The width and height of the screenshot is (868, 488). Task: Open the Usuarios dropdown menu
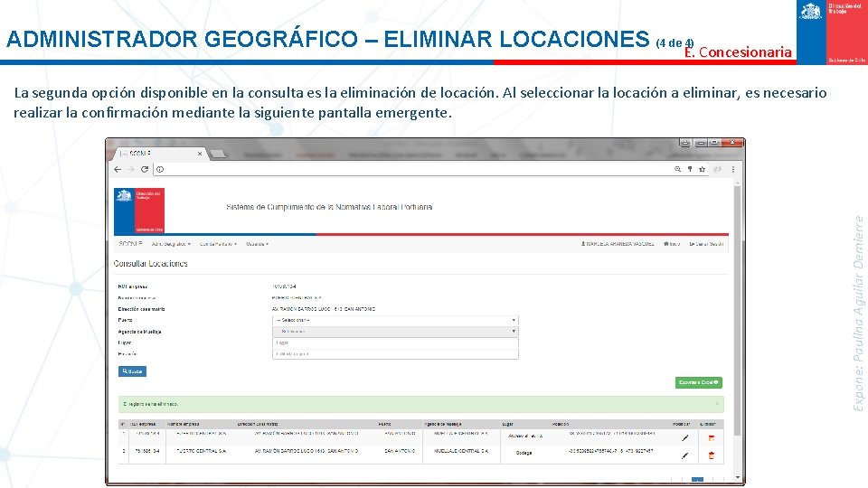click(257, 244)
